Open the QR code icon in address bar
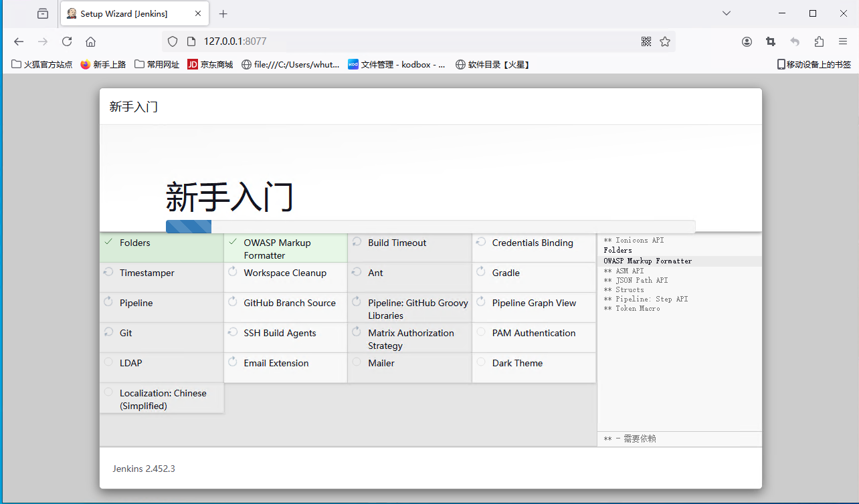The height and width of the screenshot is (504, 859). (x=646, y=41)
